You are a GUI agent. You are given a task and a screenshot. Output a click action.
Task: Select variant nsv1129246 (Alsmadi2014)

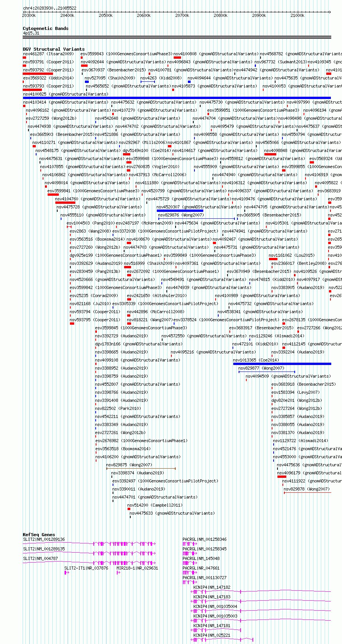coord(276,336)
